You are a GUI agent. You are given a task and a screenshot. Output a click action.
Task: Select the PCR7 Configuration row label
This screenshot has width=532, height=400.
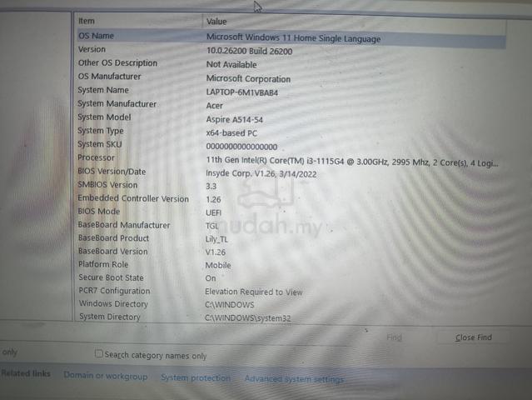click(114, 291)
